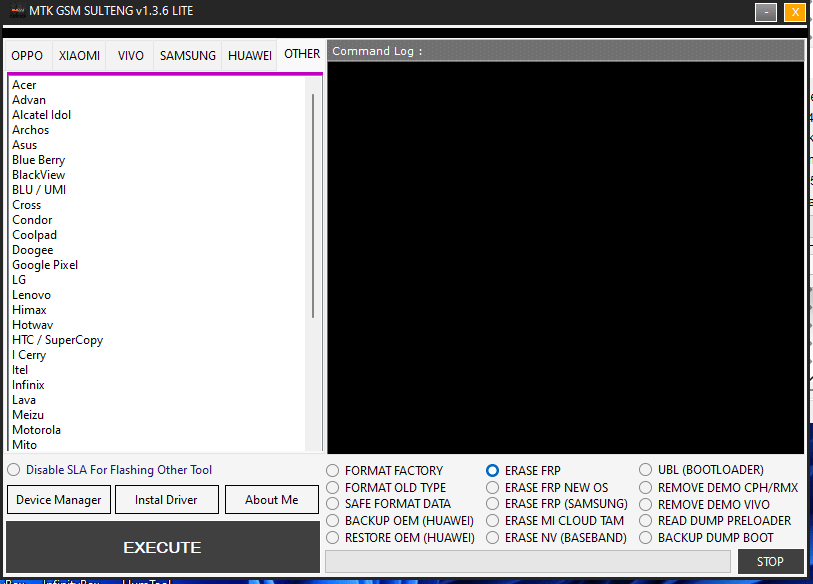Screen dimensions: 813x584
Task: Open the XIAOMI brand tab
Action: (x=79, y=56)
